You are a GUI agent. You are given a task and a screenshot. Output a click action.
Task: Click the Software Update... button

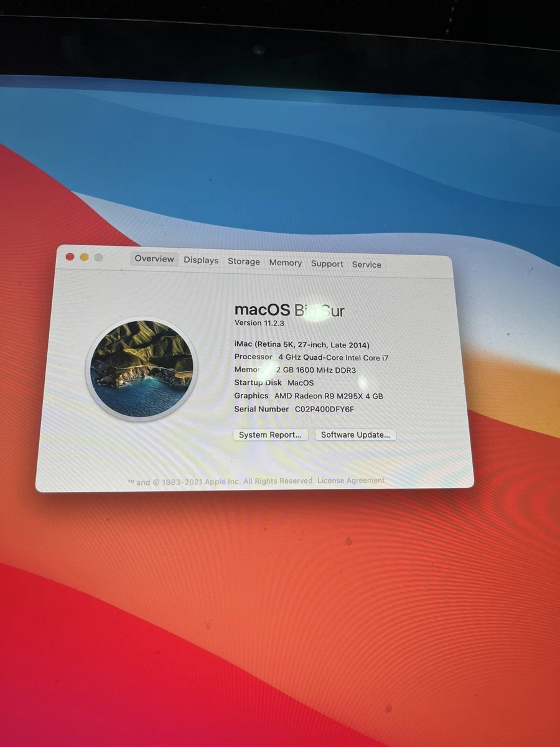pyautogui.click(x=355, y=435)
